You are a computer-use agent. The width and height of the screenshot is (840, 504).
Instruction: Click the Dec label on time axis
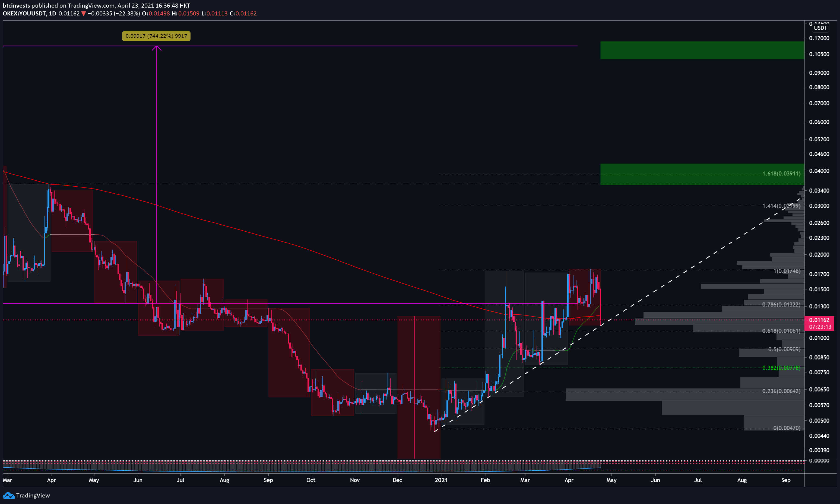click(397, 480)
